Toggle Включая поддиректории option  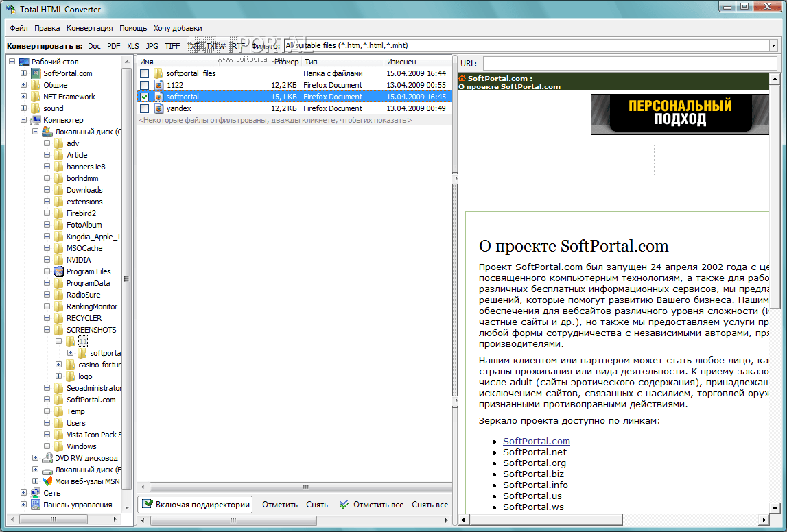pyautogui.click(x=196, y=505)
